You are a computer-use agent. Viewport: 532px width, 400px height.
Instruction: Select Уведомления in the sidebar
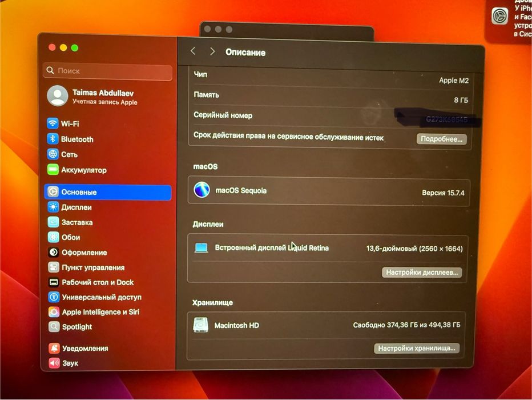[x=108, y=349]
